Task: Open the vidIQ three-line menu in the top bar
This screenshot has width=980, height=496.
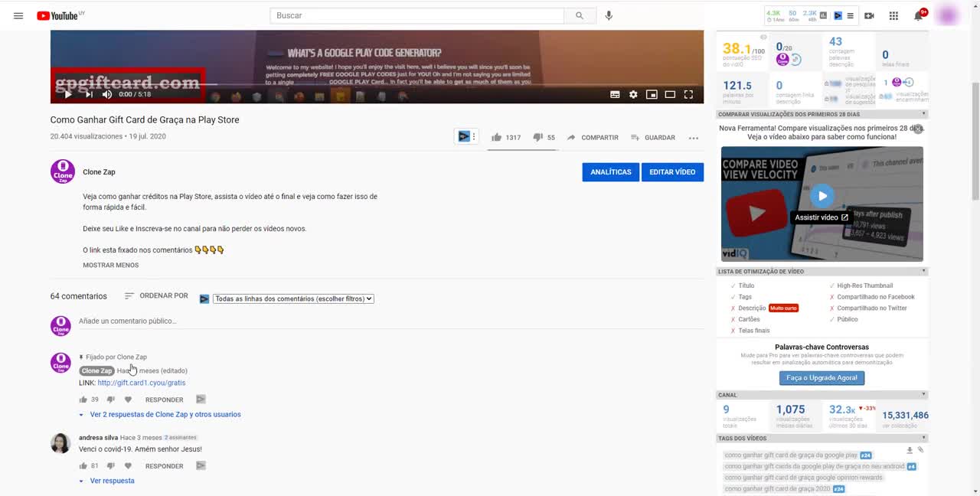Action: pyautogui.click(x=850, y=15)
